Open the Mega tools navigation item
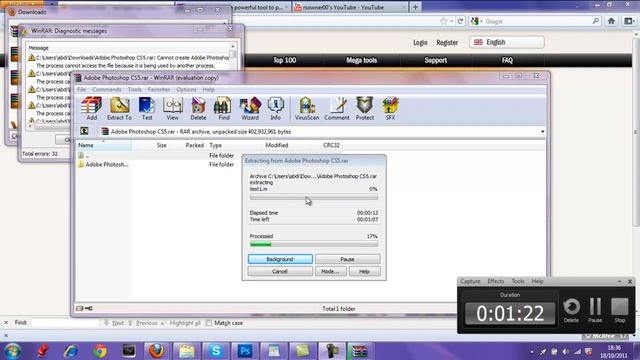Screen dimensions: 640x360 coord(361,60)
